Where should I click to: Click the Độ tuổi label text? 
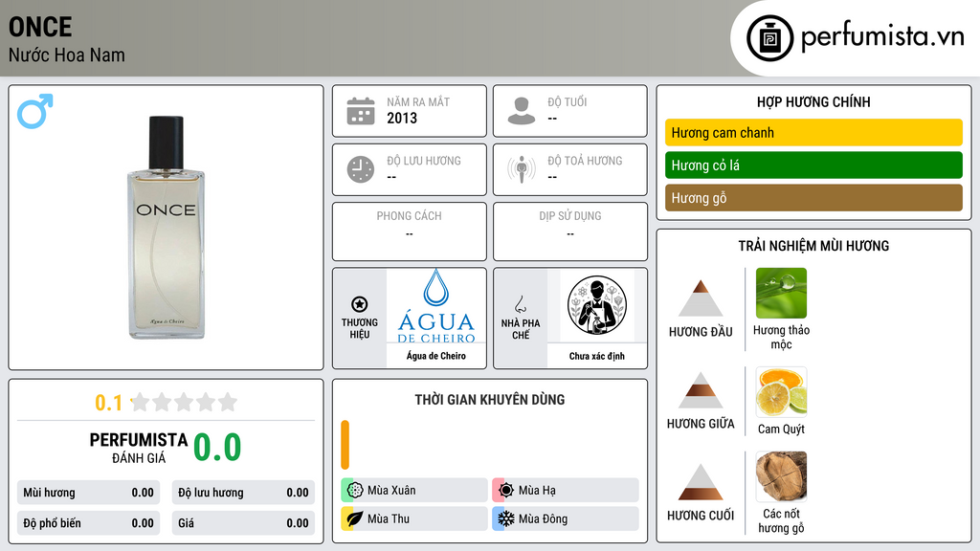point(568,101)
